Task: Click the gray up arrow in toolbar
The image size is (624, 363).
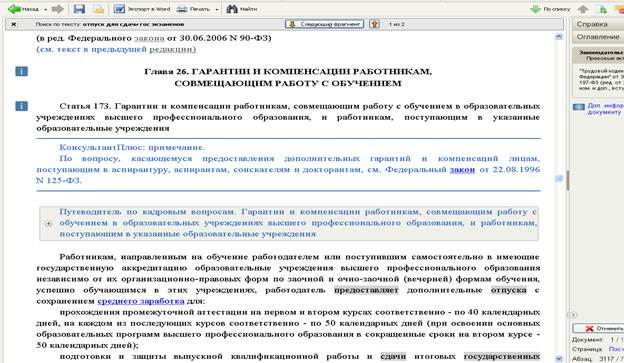Action: click(x=583, y=9)
